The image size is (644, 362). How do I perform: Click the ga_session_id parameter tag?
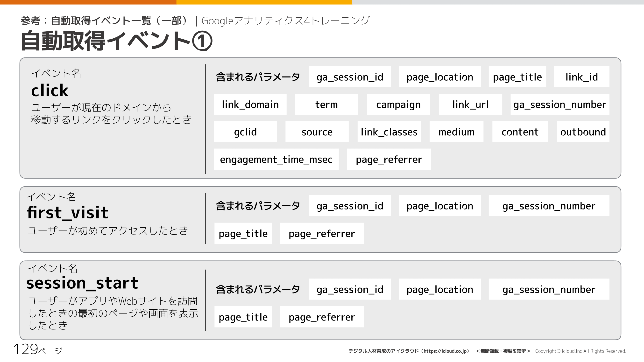click(x=350, y=77)
